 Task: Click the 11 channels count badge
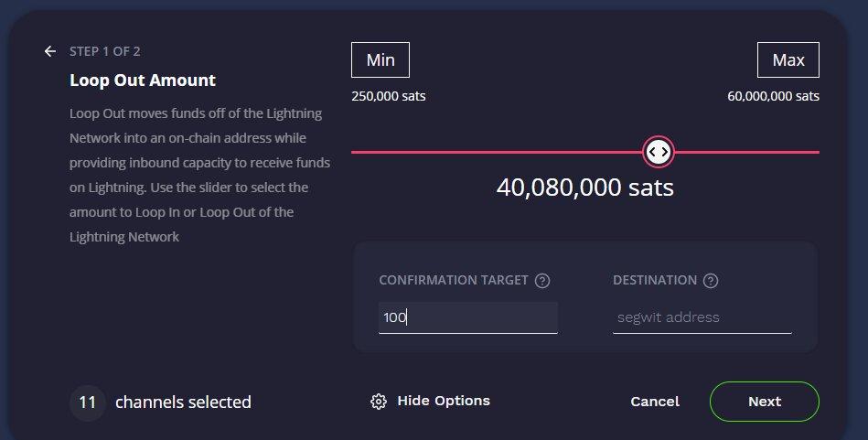click(88, 402)
